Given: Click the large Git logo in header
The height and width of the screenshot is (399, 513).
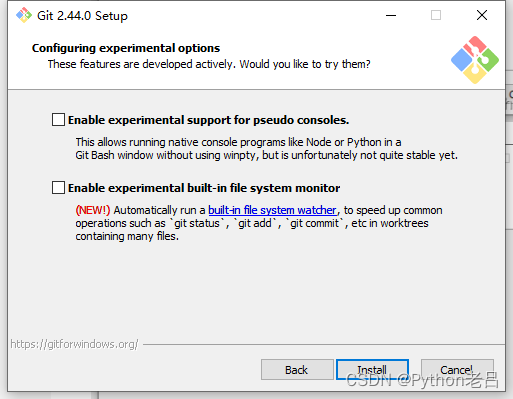Looking at the screenshot, I should [x=475, y=60].
